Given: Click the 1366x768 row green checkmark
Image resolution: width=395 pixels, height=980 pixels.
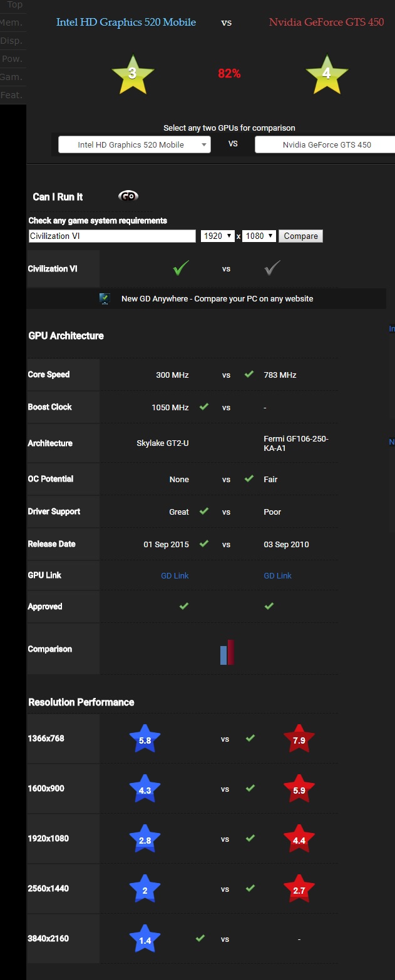Looking at the screenshot, I should (x=250, y=738).
